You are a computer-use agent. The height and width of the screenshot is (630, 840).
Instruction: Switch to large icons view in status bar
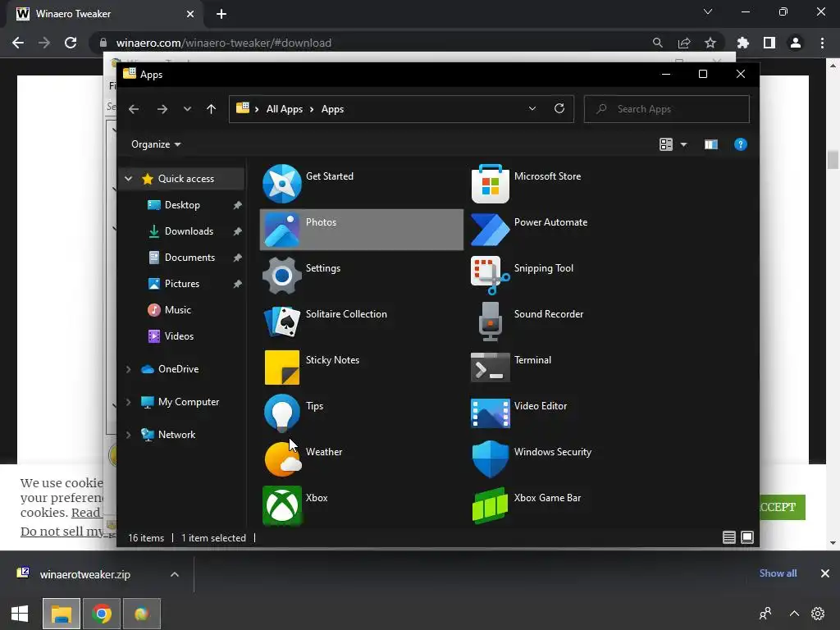(x=747, y=537)
